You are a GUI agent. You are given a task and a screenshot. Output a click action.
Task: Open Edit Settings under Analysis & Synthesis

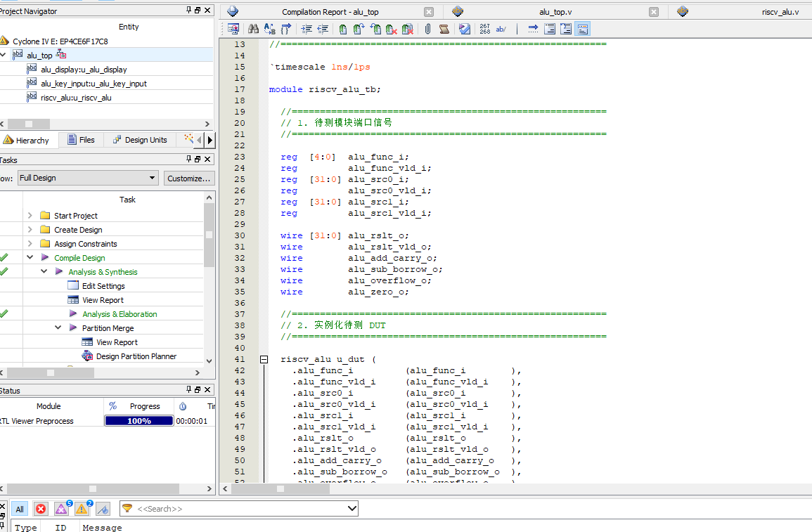tap(103, 285)
